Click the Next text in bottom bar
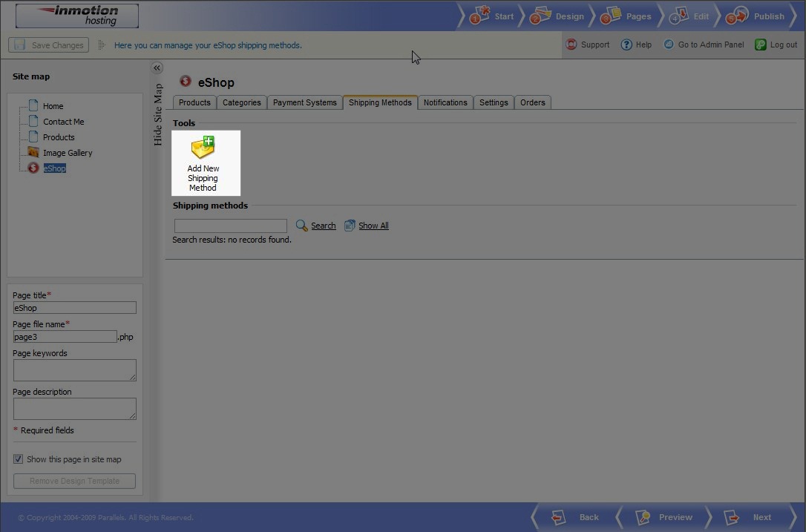 (x=761, y=518)
